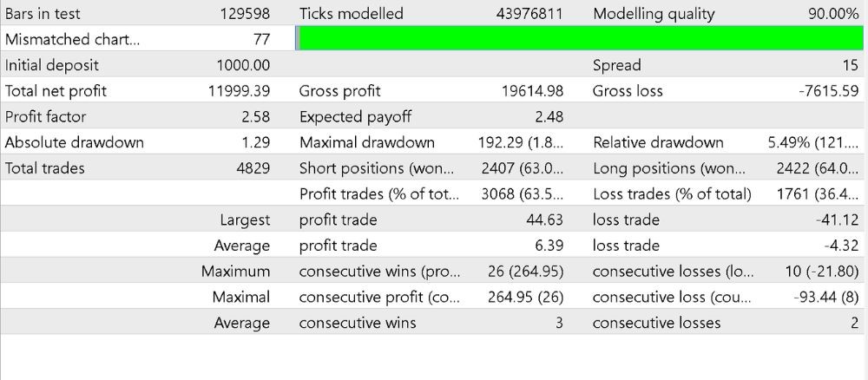Select the Expected payoff value 2.48
This screenshot has height=380, width=868.
point(549,116)
